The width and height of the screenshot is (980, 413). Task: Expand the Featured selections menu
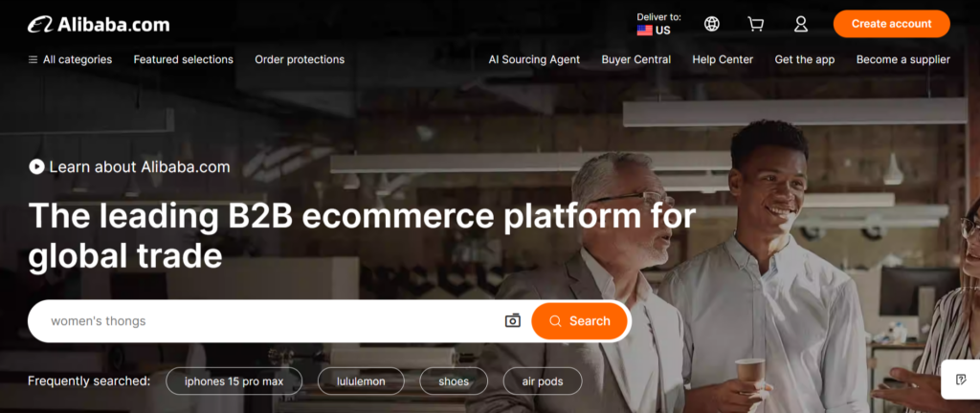click(x=183, y=60)
